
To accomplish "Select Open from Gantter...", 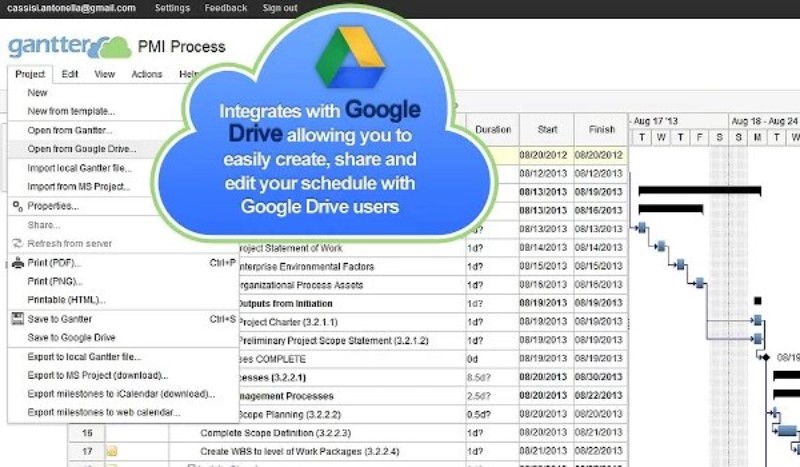I will (x=70, y=131).
